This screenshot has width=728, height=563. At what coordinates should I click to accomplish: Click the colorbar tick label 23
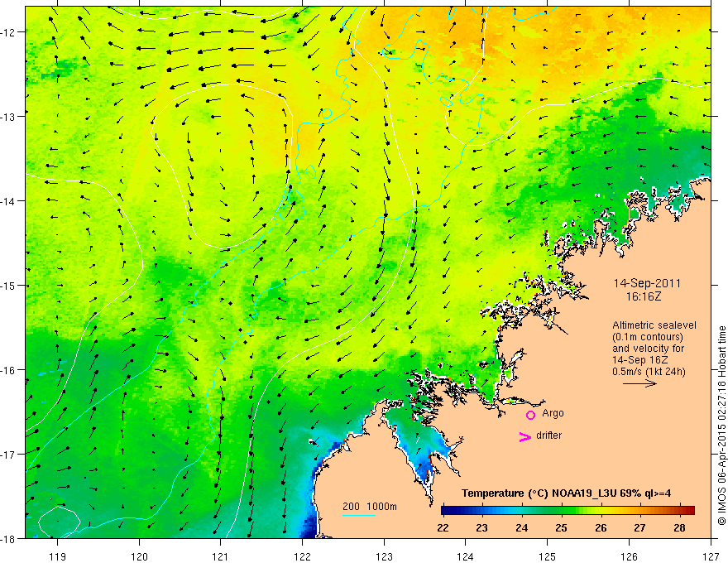coord(482,528)
